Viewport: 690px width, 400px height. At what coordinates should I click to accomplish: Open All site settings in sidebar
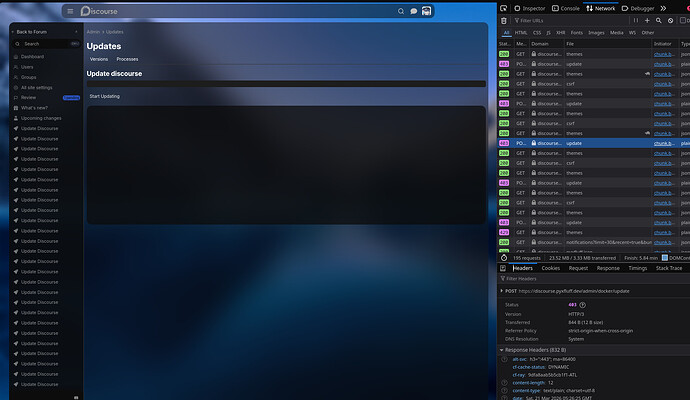[x=37, y=88]
